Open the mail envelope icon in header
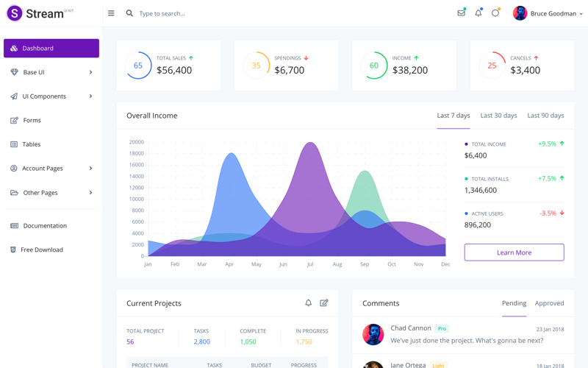 [461, 13]
